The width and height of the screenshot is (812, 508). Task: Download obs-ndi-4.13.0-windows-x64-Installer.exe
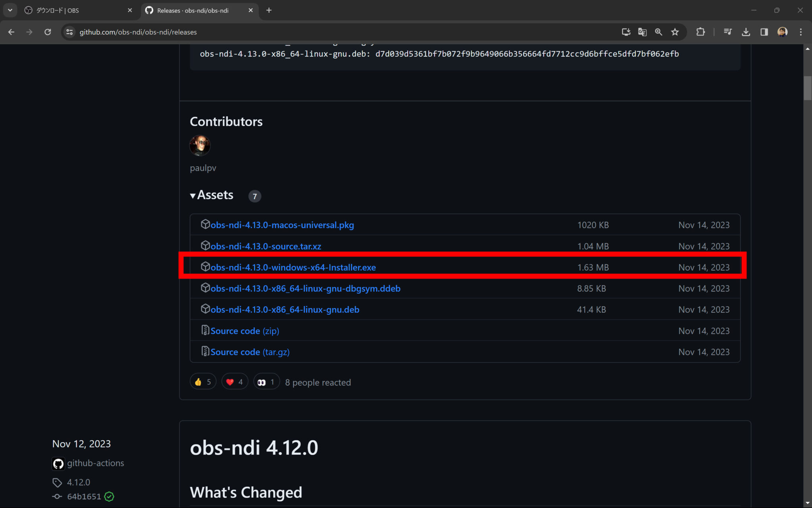tap(293, 267)
